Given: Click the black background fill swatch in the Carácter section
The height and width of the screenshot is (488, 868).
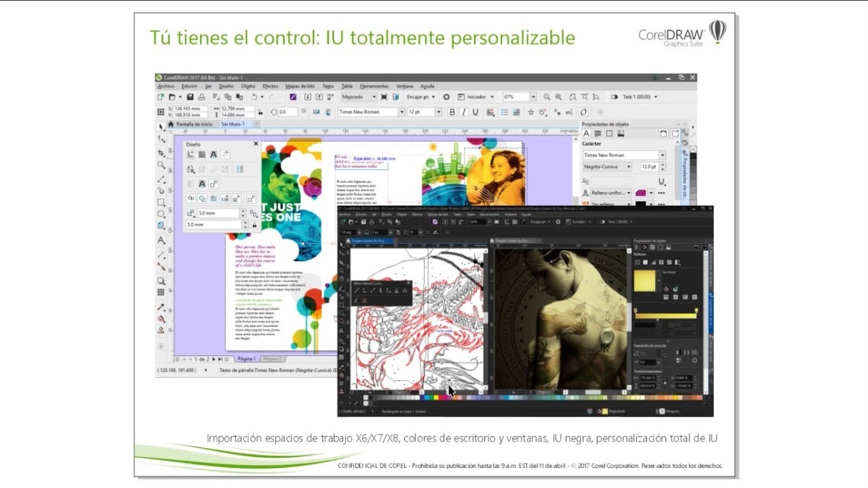Looking at the screenshot, I should point(641,203).
